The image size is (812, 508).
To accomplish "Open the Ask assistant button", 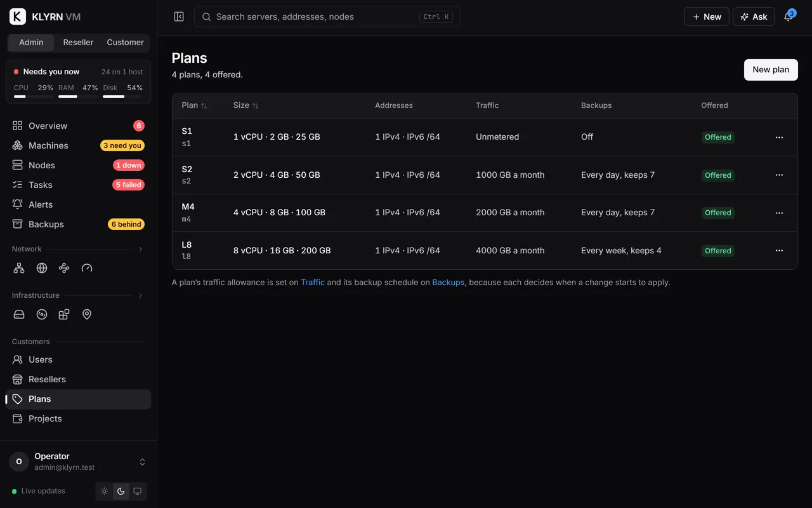I will (x=754, y=17).
